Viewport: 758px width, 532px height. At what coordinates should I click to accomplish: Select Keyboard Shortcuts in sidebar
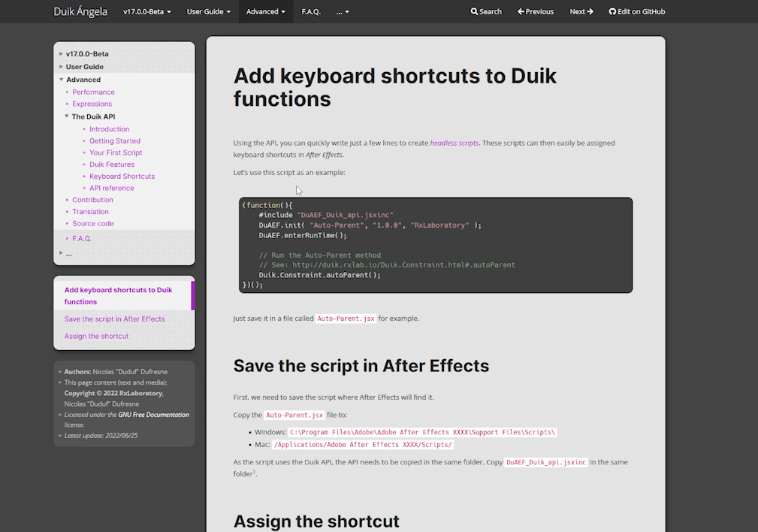point(122,177)
